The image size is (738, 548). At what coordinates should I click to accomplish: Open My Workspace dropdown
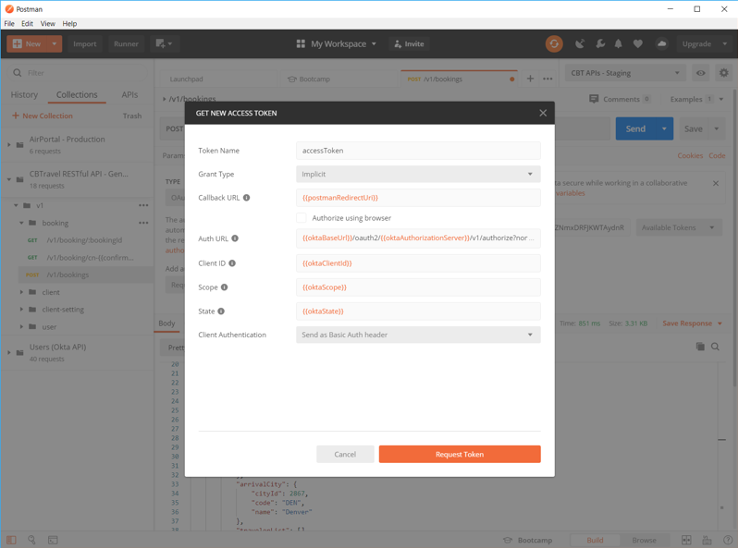point(337,44)
